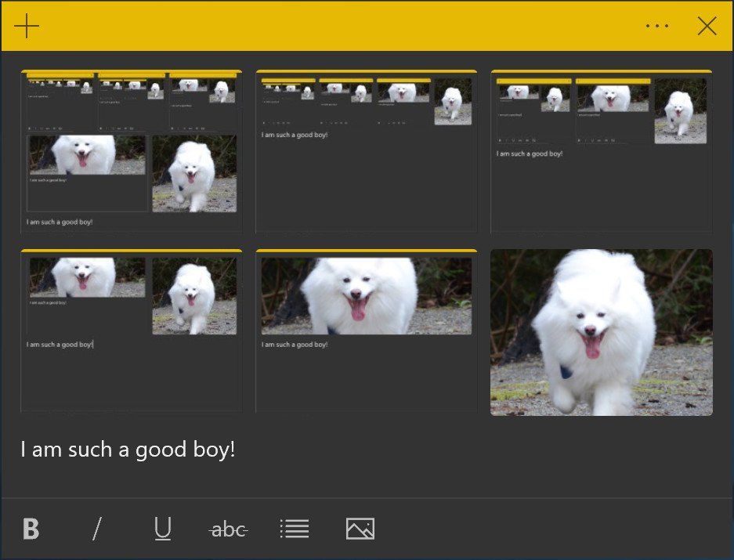Apply italic formatting to the text

[96, 529]
